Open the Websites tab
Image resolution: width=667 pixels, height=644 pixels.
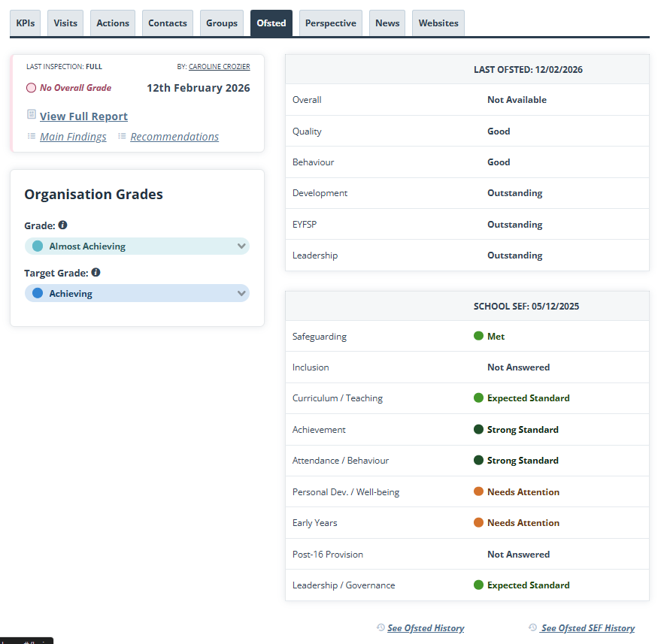438,23
